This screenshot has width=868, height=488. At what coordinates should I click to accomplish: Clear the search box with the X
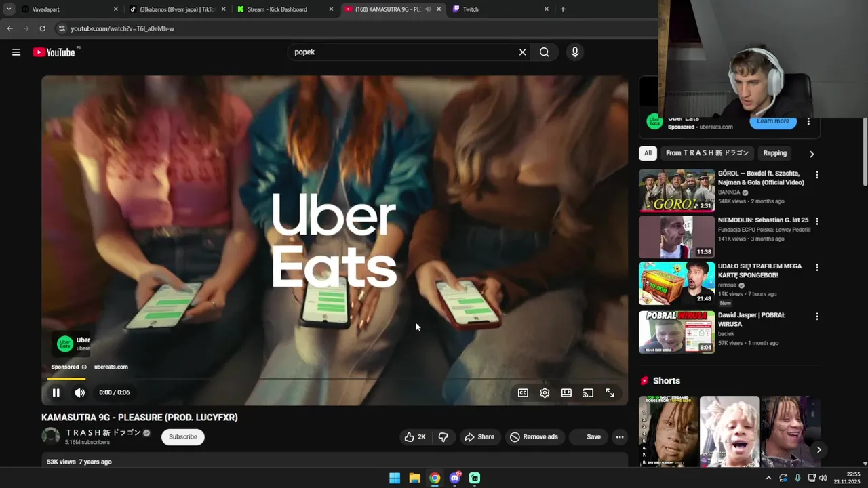click(x=522, y=52)
